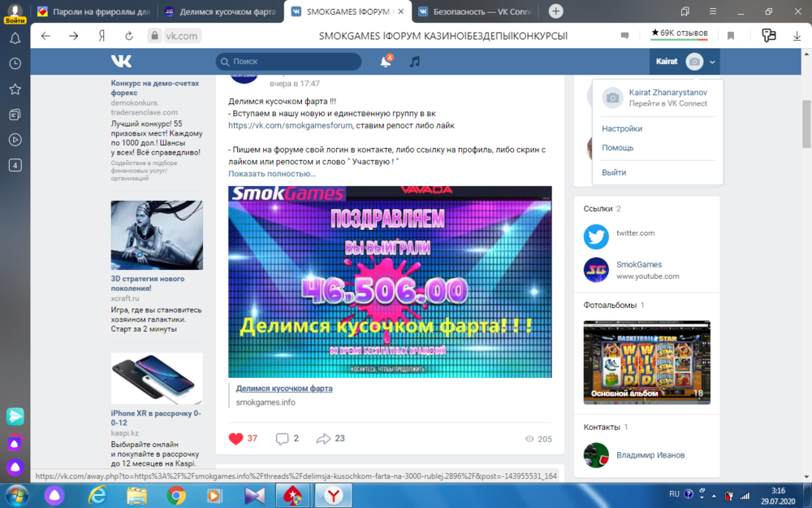The image size is (812, 508).
Task: Click the Windows Start button
Action: [x=15, y=496]
